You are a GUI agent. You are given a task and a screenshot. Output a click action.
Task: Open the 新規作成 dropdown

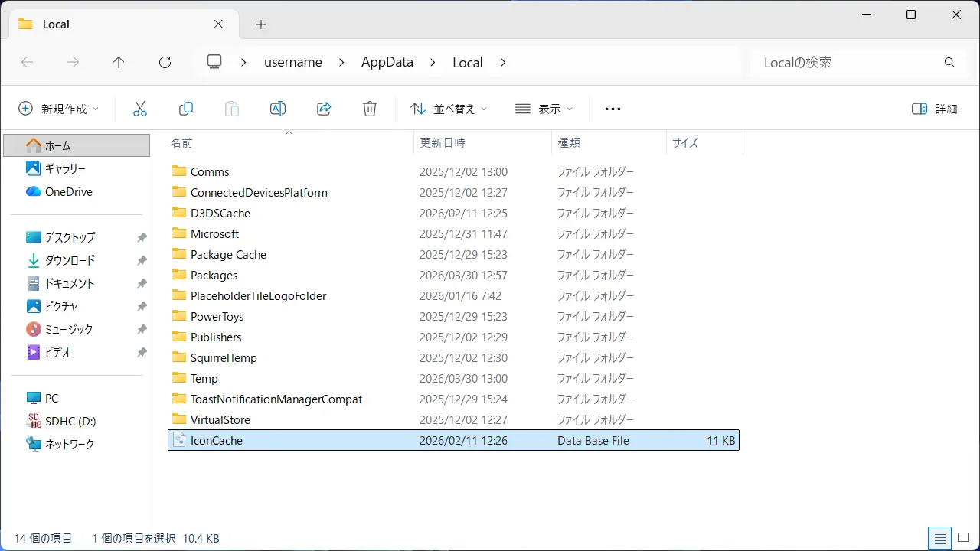point(59,109)
